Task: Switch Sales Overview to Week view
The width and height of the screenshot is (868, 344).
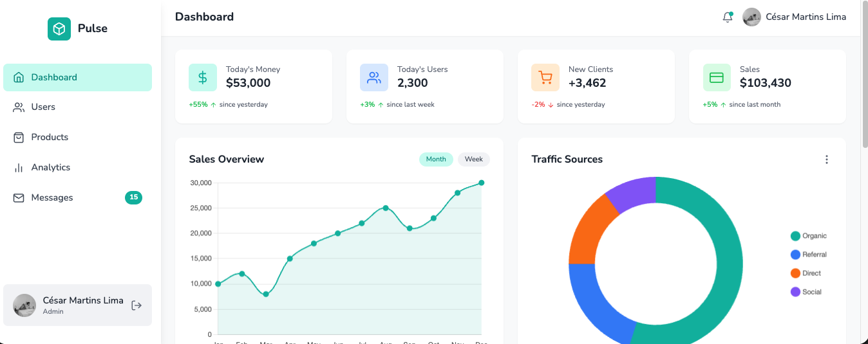Action: coord(474,159)
